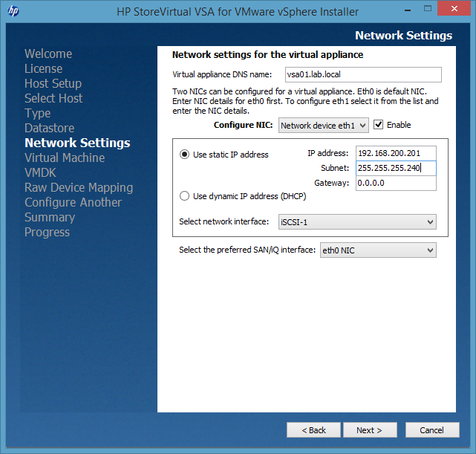
Task: Toggle the Enable NIC checkbox
Action: point(378,125)
